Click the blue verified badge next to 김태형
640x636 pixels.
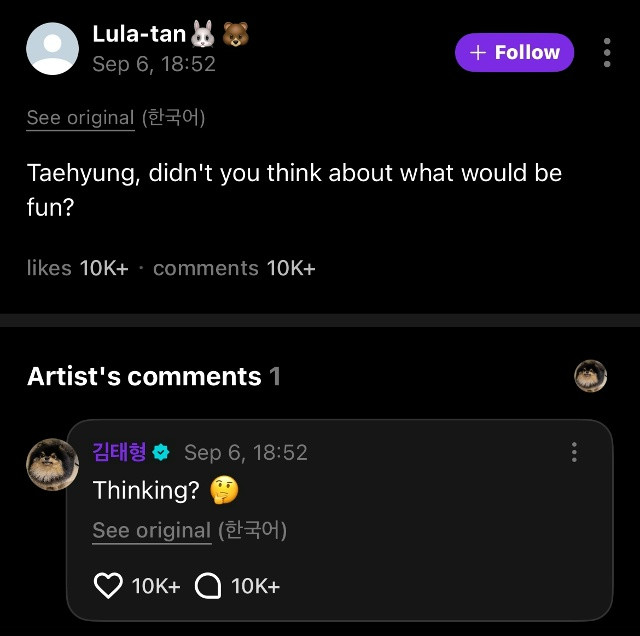161,453
